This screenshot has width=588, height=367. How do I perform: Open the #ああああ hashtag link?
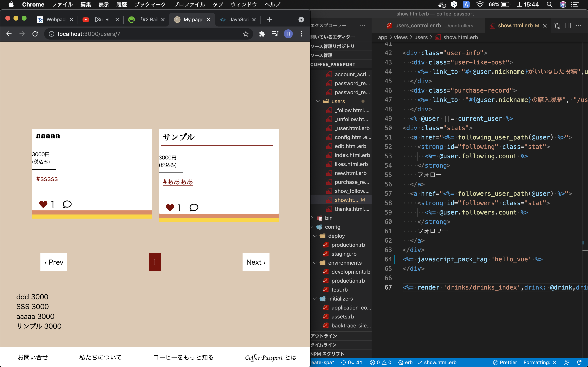tap(178, 181)
